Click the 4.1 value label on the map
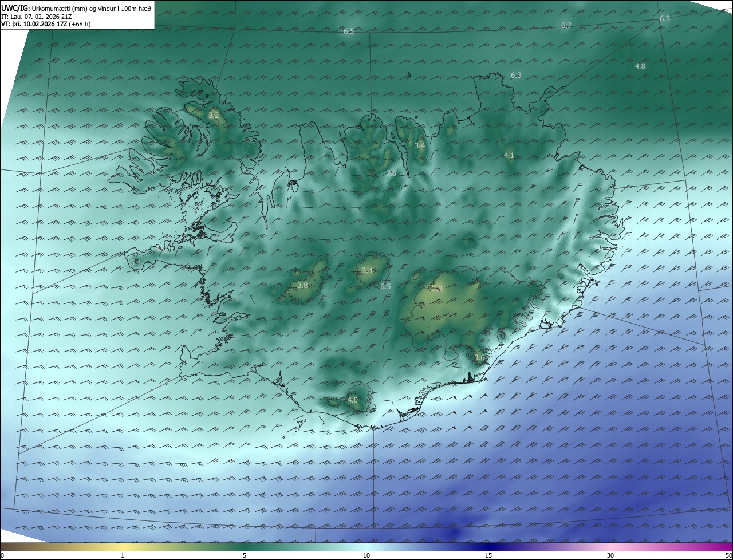This screenshot has height=560, width=733. pos(509,155)
